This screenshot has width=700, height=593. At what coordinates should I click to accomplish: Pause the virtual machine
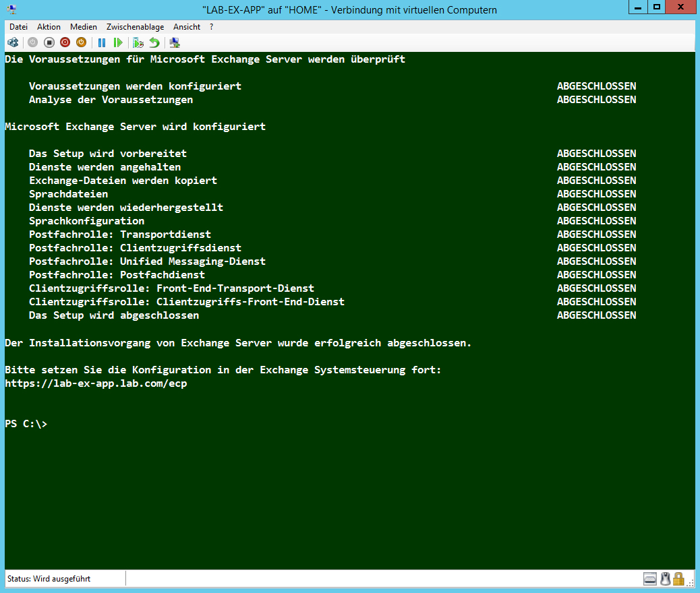coord(102,42)
